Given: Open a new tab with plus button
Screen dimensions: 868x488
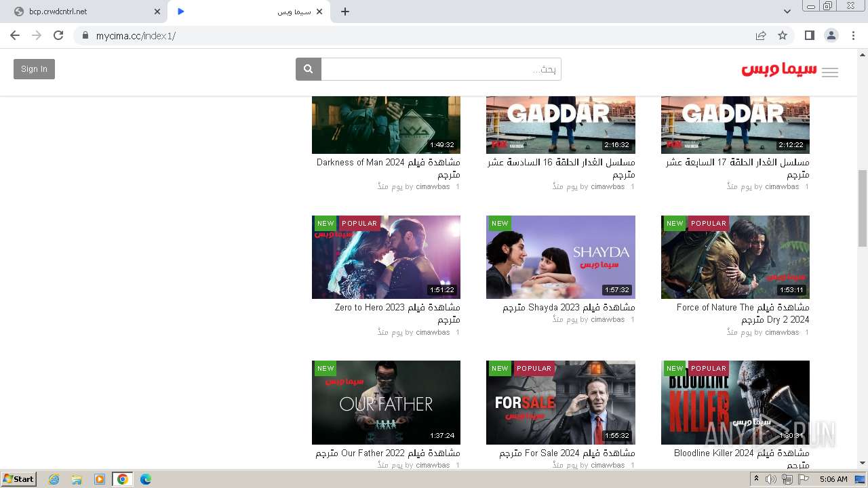Looking at the screenshot, I should [345, 12].
